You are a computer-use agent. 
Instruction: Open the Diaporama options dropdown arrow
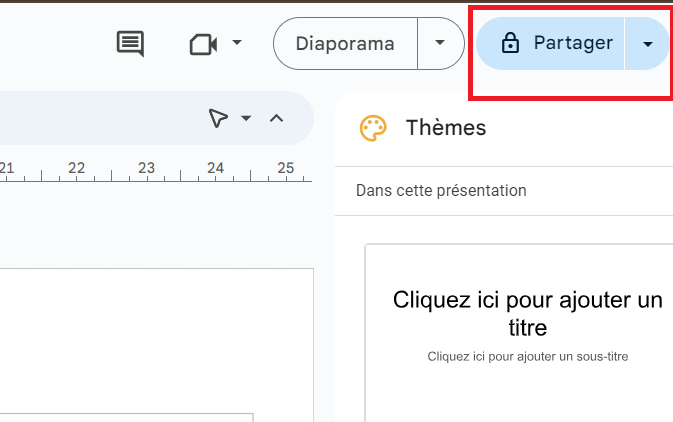pos(439,44)
